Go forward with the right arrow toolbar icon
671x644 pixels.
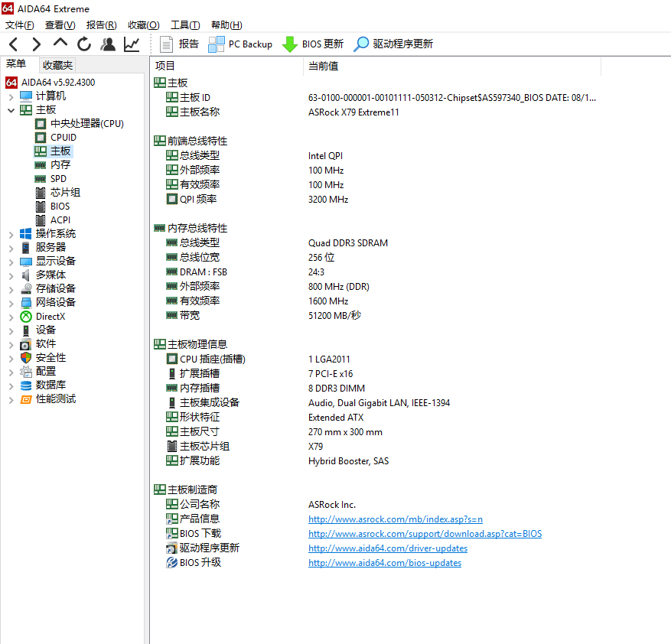pos(37,44)
